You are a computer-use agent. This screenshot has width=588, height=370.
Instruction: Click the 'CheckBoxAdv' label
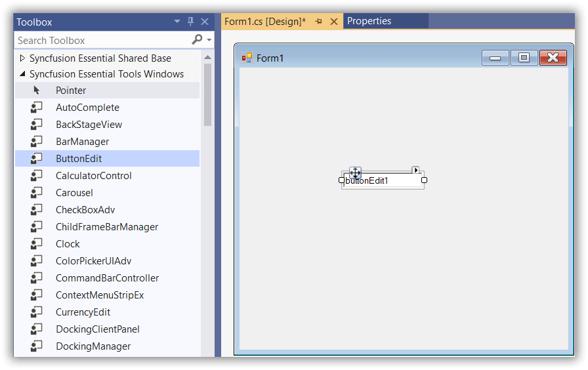tap(85, 210)
